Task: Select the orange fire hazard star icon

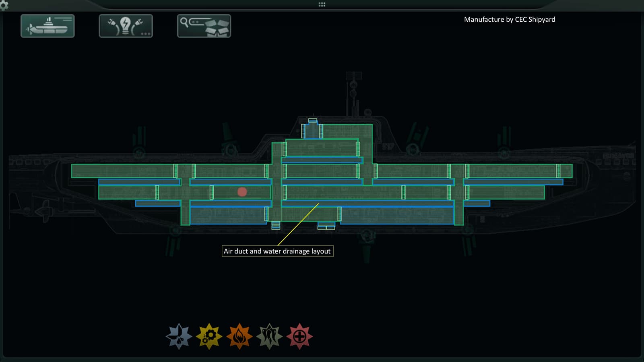Action: tap(239, 336)
